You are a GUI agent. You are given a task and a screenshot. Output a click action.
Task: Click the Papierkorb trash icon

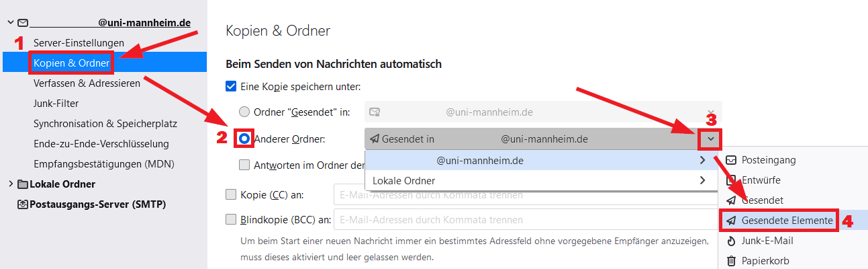click(x=731, y=261)
